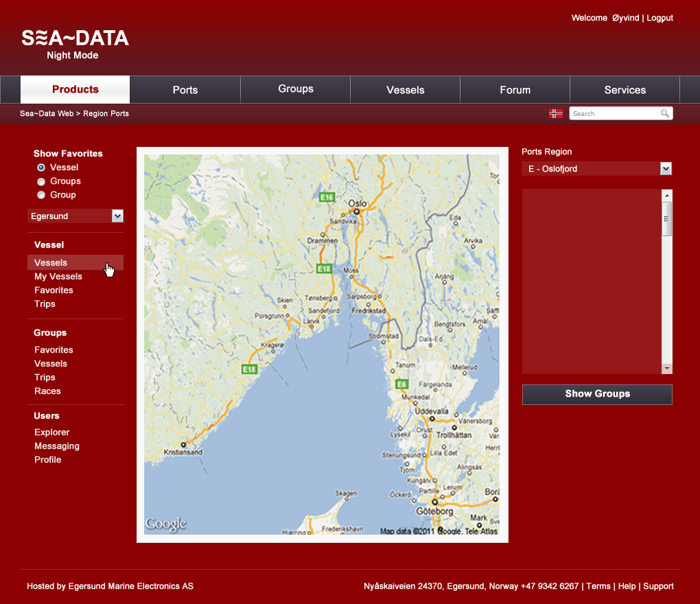The image size is (700, 604).
Task: Click the Sea-Data Night Mode logo
Action: coord(75,44)
